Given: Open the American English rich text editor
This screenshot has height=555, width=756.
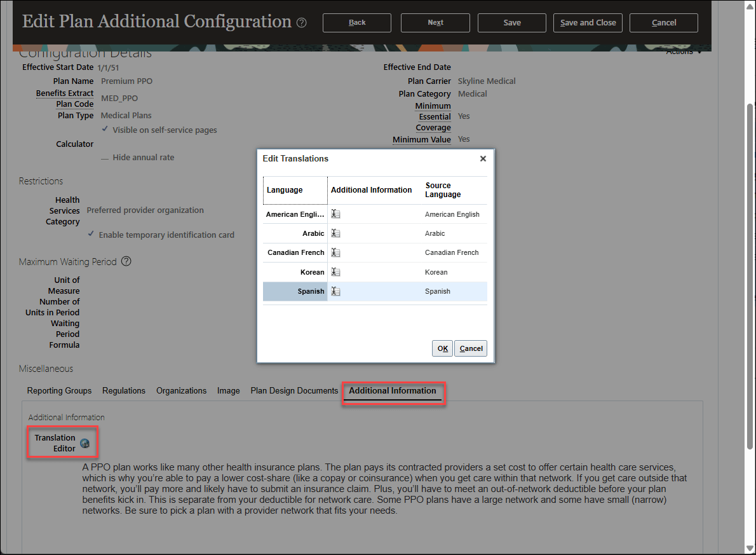Looking at the screenshot, I should (x=335, y=214).
